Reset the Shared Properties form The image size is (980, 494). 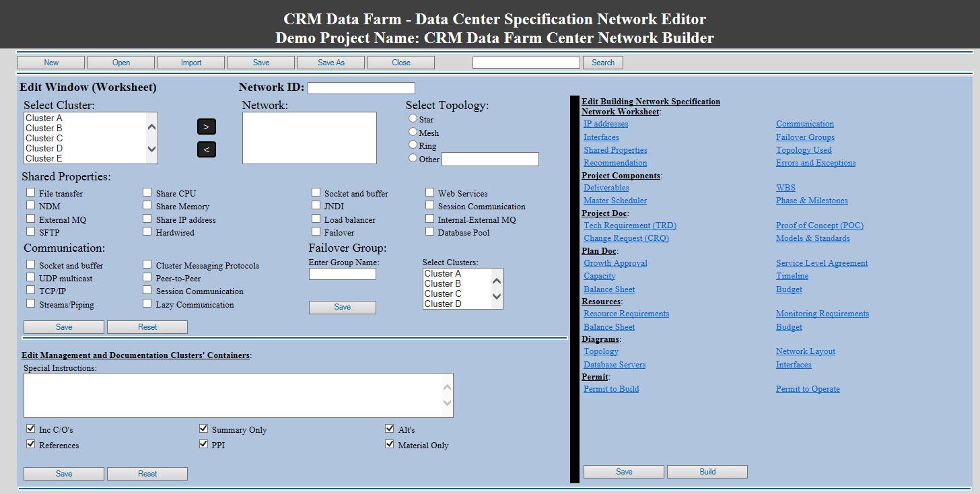[x=147, y=326]
